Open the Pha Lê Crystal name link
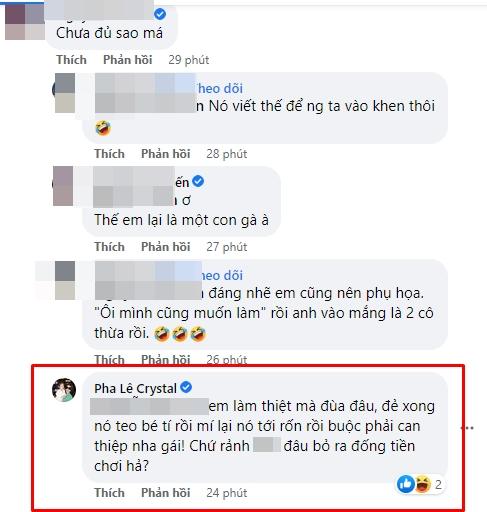 coord(136,388)
